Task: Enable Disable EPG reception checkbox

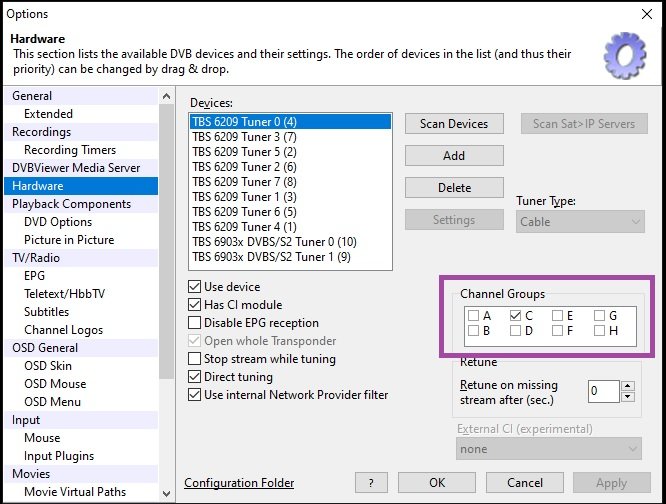Action: pyautogui.click(x=195, y=323)
